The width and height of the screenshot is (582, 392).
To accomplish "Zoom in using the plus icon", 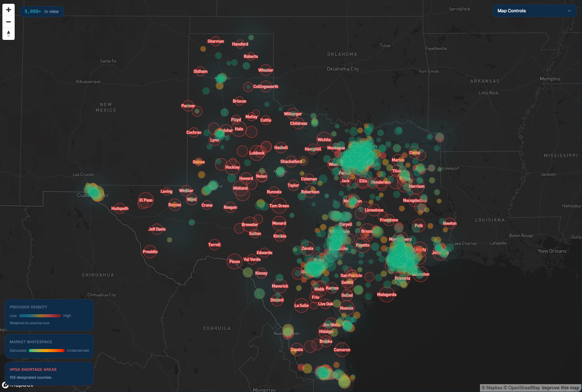I will (x=8, y=10).
